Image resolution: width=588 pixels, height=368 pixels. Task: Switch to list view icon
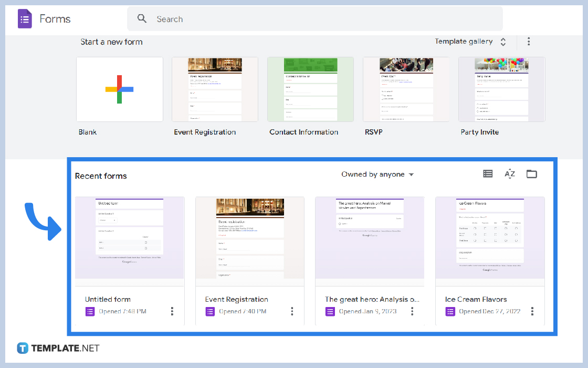488,174
